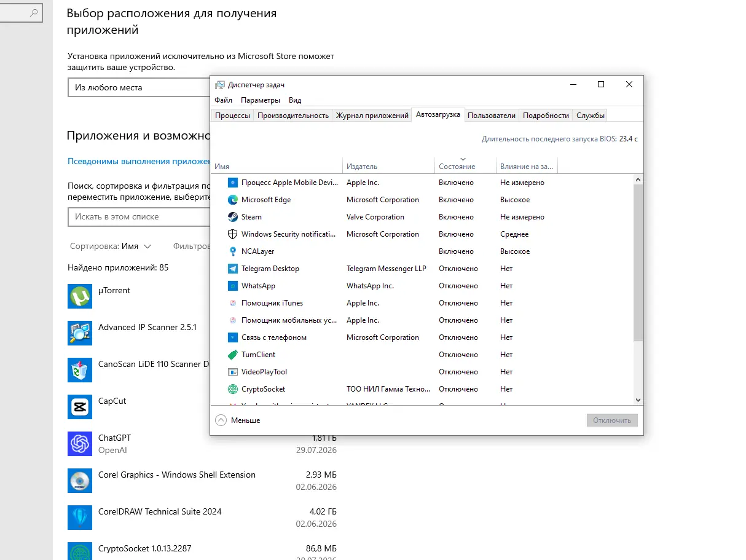Open the Из любого места dropdown
Viewport: 746px width, 560px height.
click(x=139, y=87)
